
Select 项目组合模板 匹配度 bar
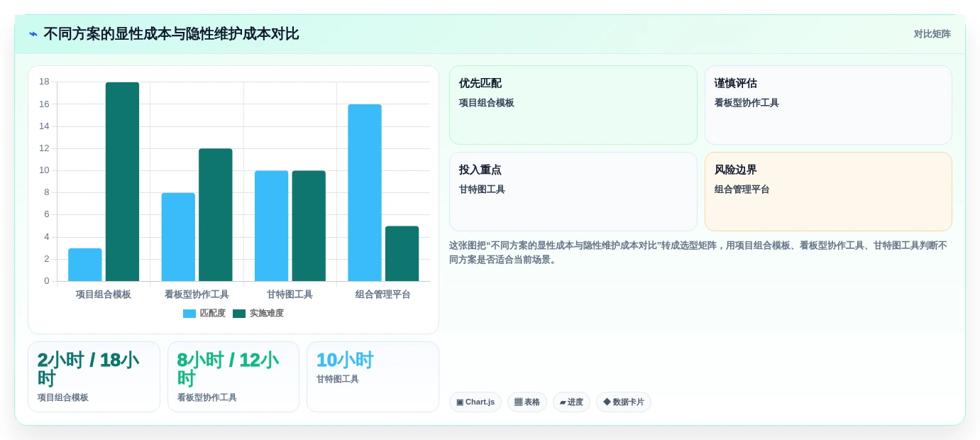pos(85,265)
